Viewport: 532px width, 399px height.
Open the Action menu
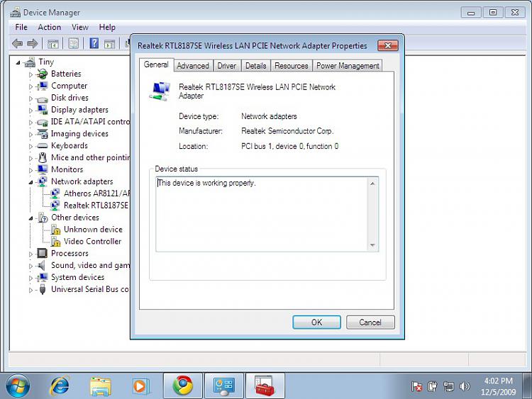point(50,27)
